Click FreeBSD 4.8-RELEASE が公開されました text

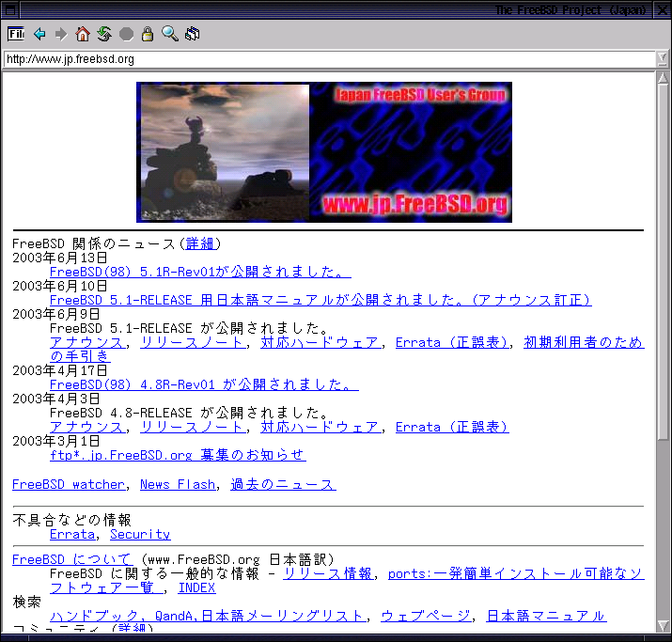[189, 414]
